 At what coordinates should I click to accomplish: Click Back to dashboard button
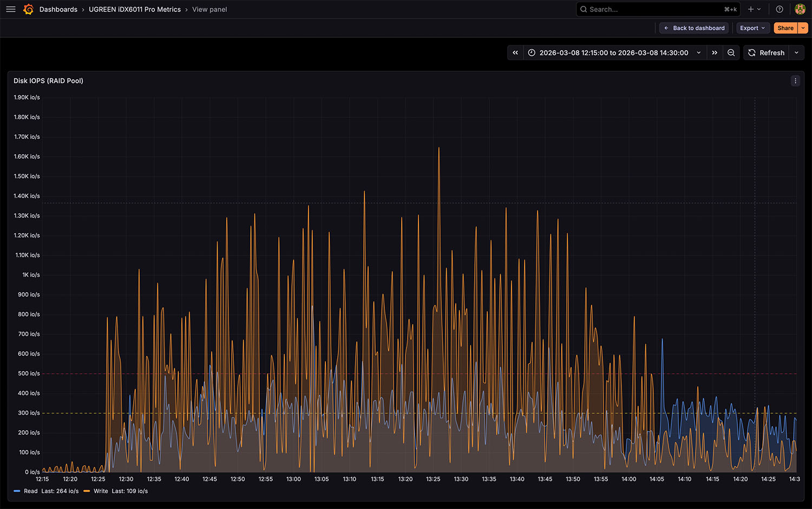[694, 28]
